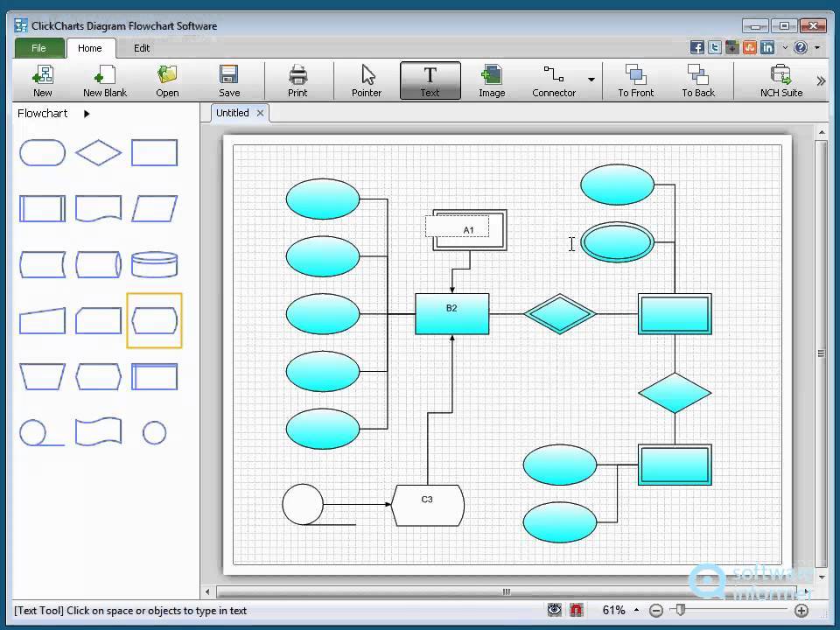Image resolution: width=840 pixels, height=630 pixels.
Task: Open an existing diagram file
Action: (x=167, y=80)
